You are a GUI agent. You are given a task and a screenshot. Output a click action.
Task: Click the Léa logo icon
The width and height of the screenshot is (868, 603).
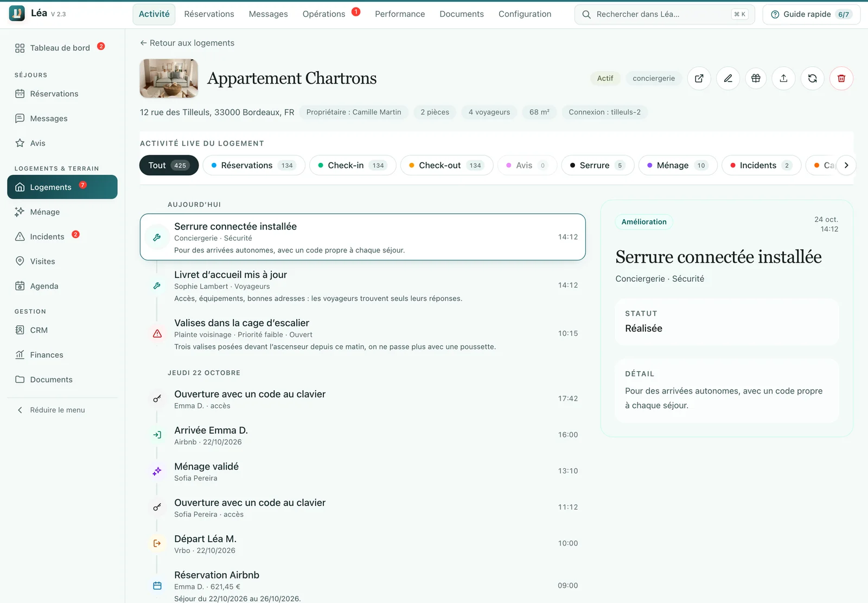[17, 14]
